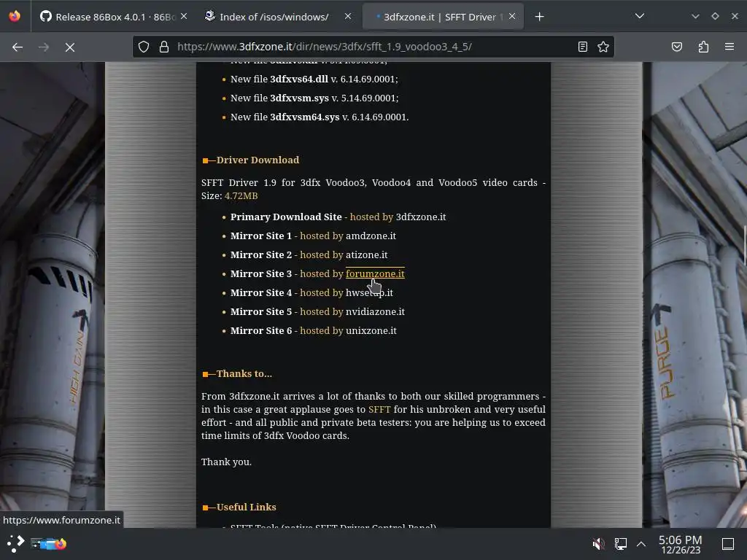Toggle reader view in address bar
Screen dimensions: 747x560
(582, 47)
